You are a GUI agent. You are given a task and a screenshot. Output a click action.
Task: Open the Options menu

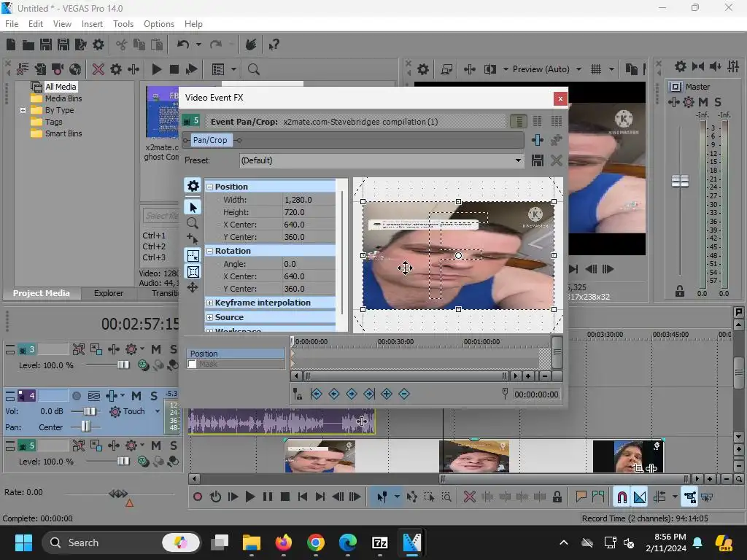click(x=158, y=24)
